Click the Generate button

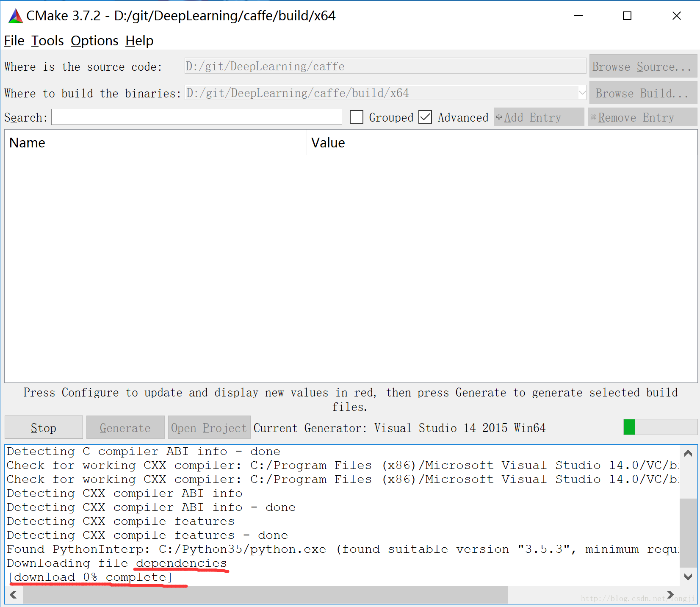[125, 427]
